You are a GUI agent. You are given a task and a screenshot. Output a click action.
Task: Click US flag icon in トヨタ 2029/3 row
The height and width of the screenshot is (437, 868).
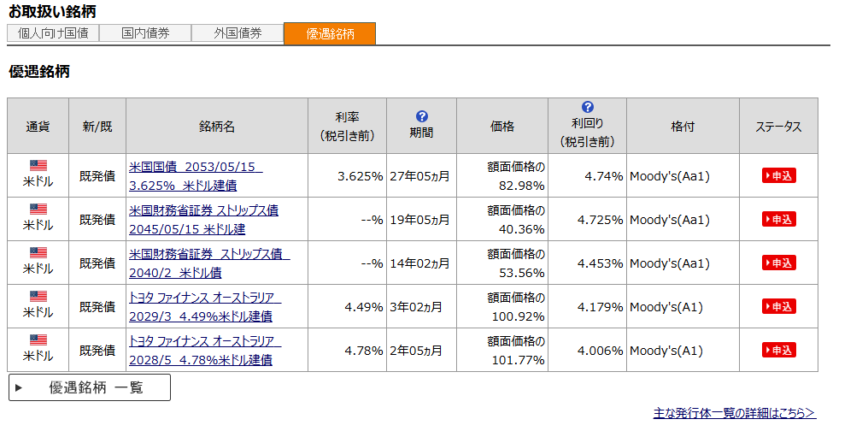tap(38, 297)
